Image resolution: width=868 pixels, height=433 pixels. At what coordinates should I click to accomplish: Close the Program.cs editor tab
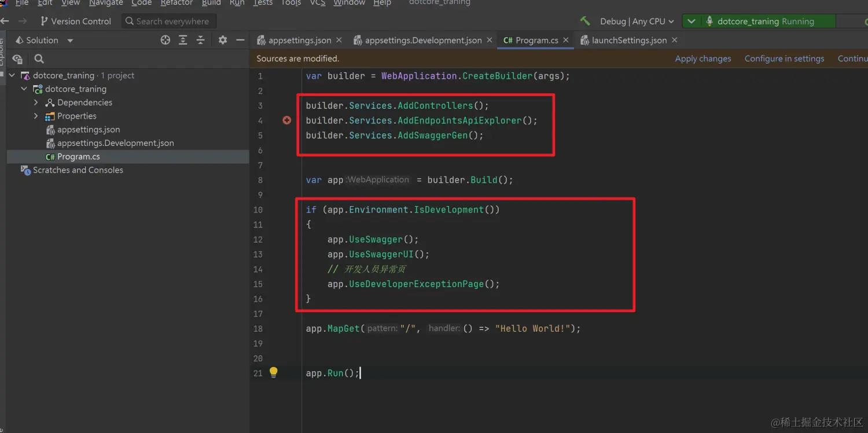566,40
